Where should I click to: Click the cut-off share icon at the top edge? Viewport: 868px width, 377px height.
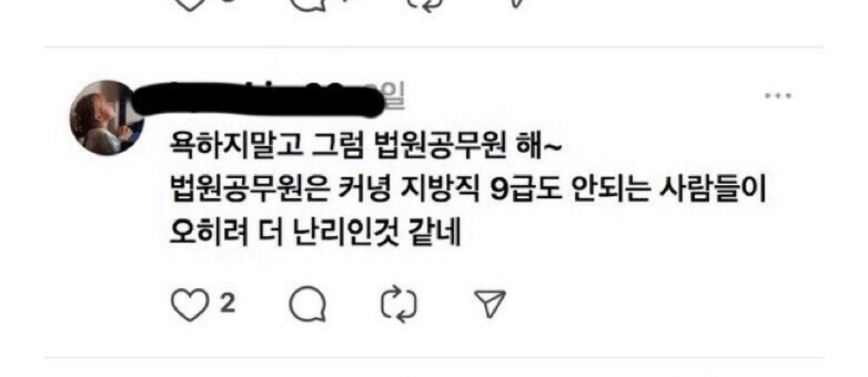[x=518, y=3]
